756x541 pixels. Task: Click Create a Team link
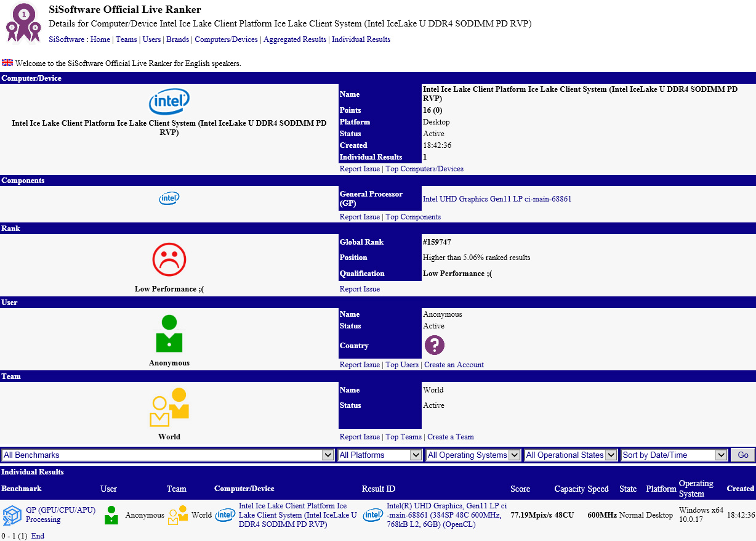pos(451,437)
